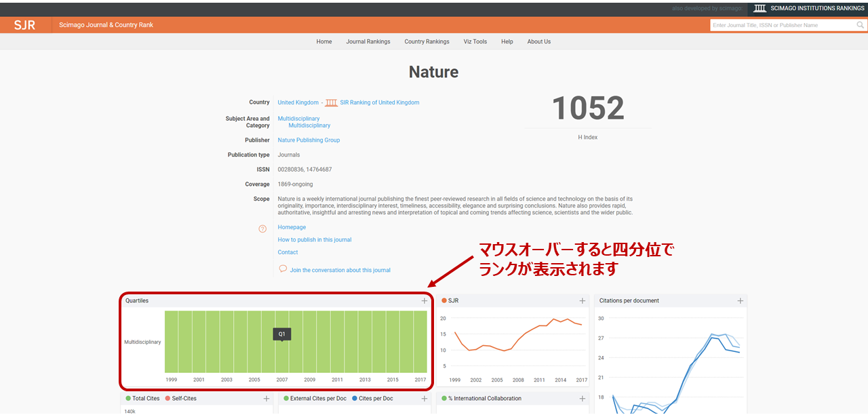Click Scimago Journal & Country Rank title
This screenshot has width=868, height=415.
point(106,25)
